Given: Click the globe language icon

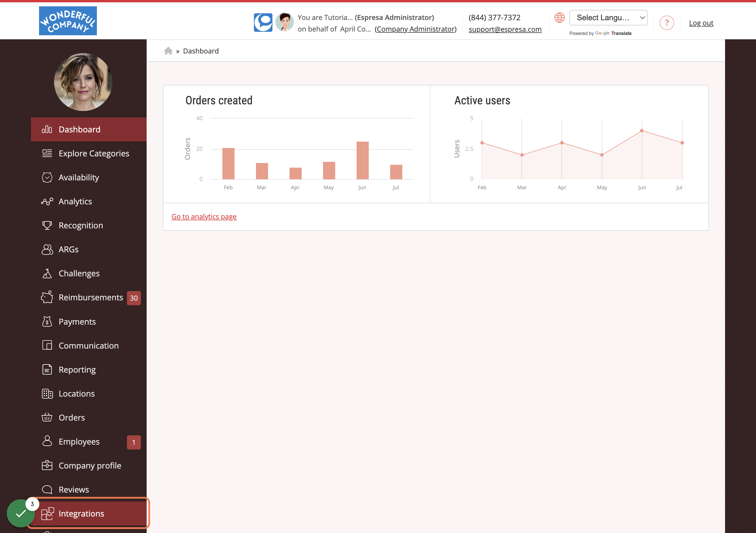Looking at the screenshot, I should [x=559, y=17].
